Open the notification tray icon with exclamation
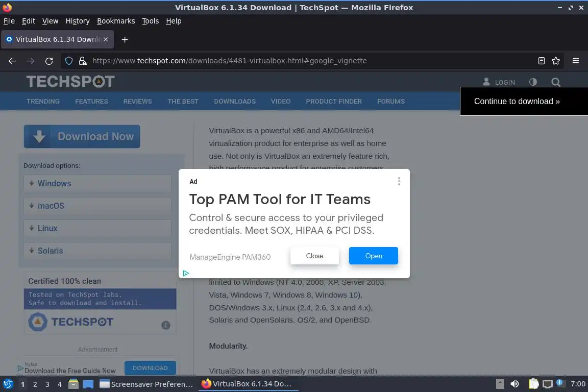Screen dimensions: 588x392 560,383
